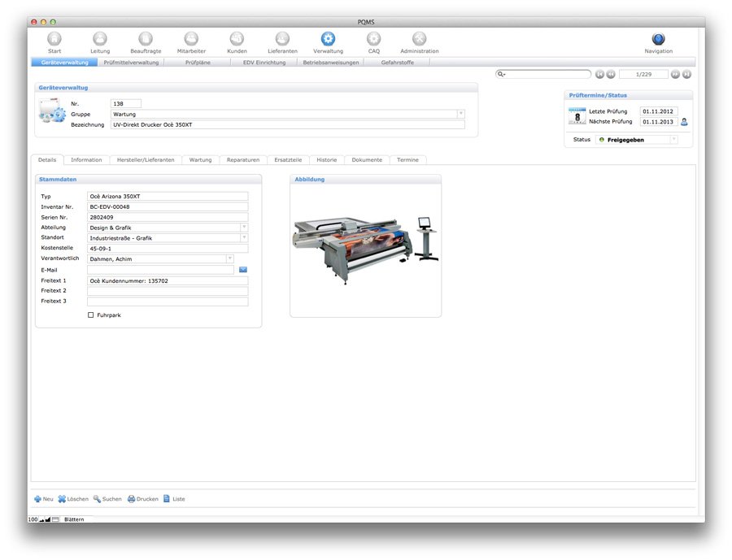Viewport: 732px width, 560px height.
Task: Enable the Fuhrpark checkbox
Action: pyautogui.click(x=90, y=315)
